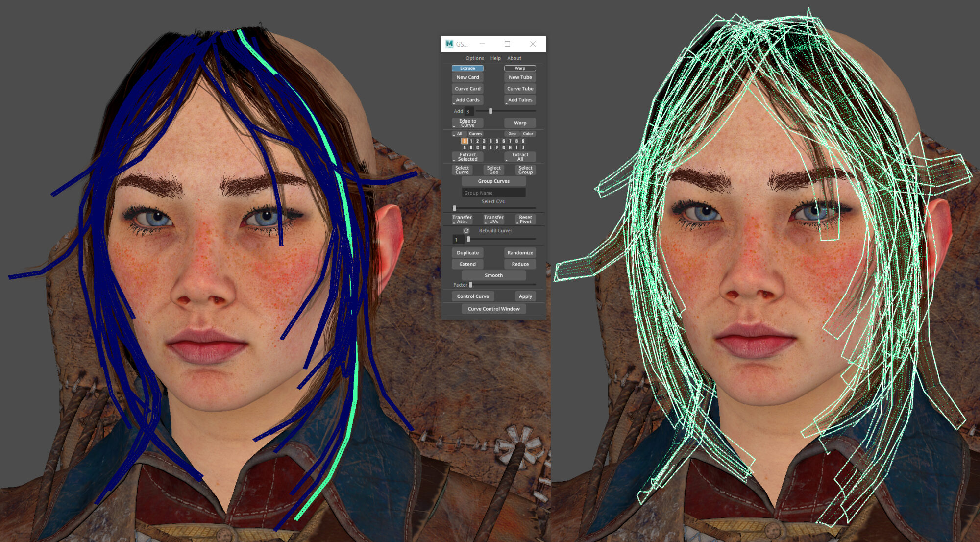Switch to the Warp mode toggle
This screenshot has height=542, width=980.
pyautogui.click(x=520, y=68)
